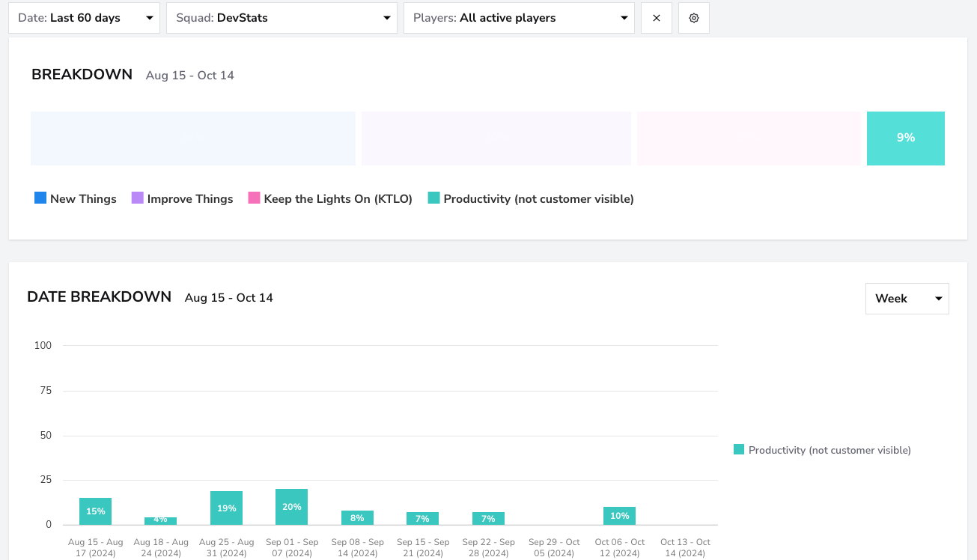The height and width of the screenshot is (560, 977).
Task: Open the Date Last 60 days dropdown
Action: [84, 18]
